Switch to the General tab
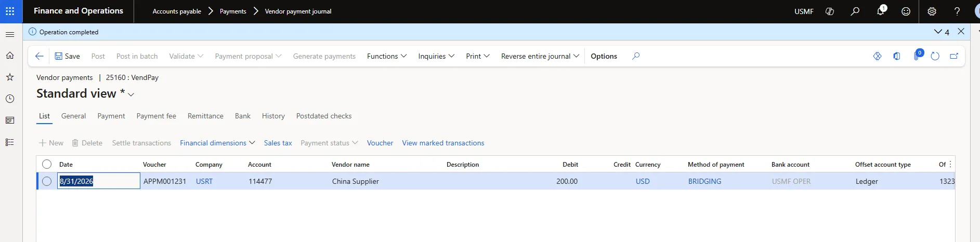980x242 pixels. click(73, 116)
